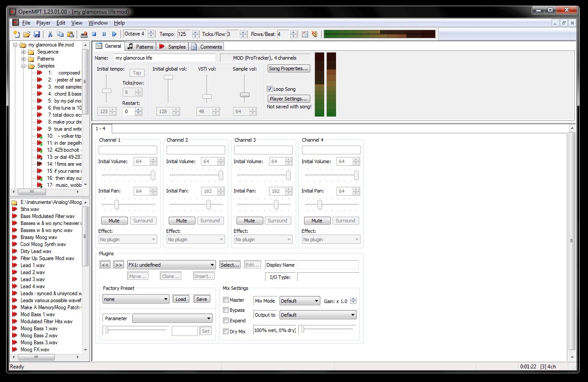
Task: Enable the Bypass checkbox in Mix Settings
Action: pos(226,310)
